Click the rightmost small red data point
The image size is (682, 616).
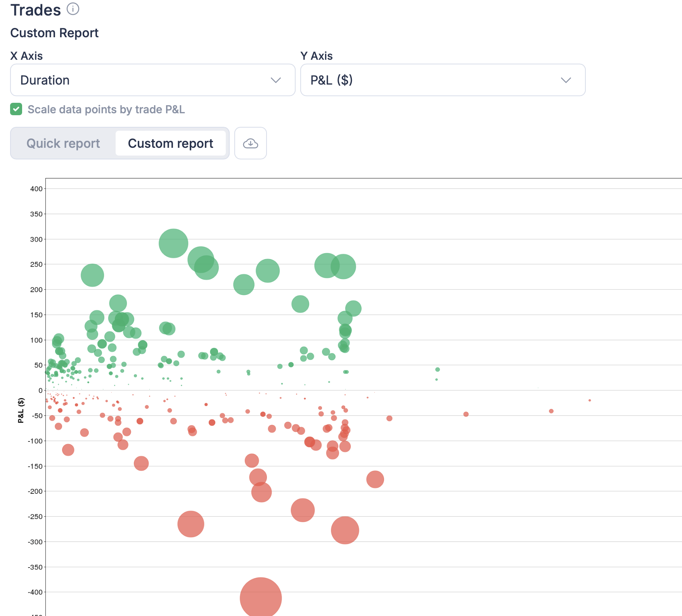pos(590,400)
